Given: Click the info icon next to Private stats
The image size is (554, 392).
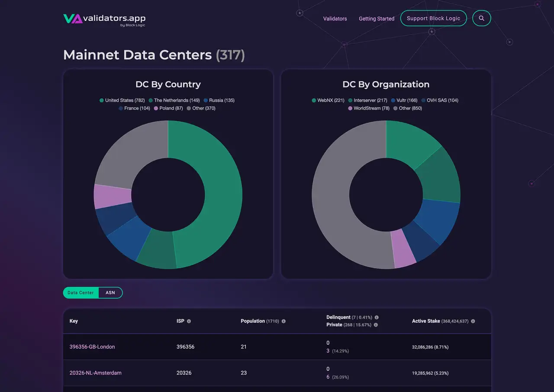Looking at the screenshot, I should pyautogui.click(x=375, y=325).
